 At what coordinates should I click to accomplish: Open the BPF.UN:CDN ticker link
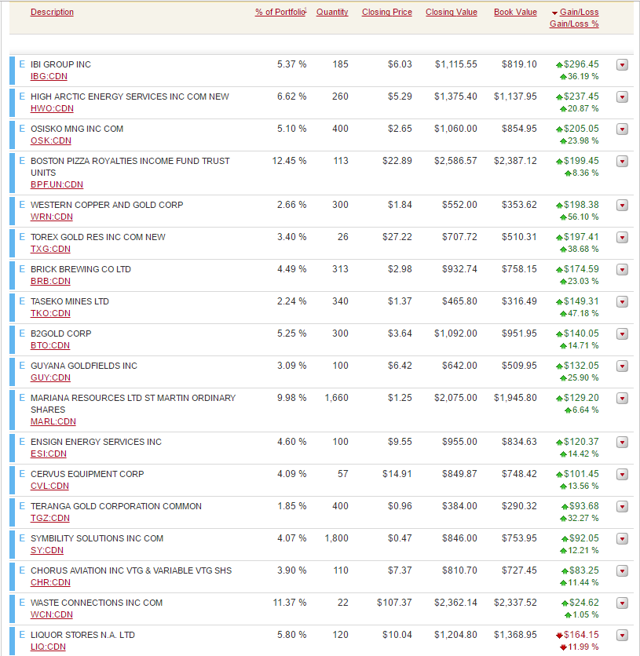57,185
